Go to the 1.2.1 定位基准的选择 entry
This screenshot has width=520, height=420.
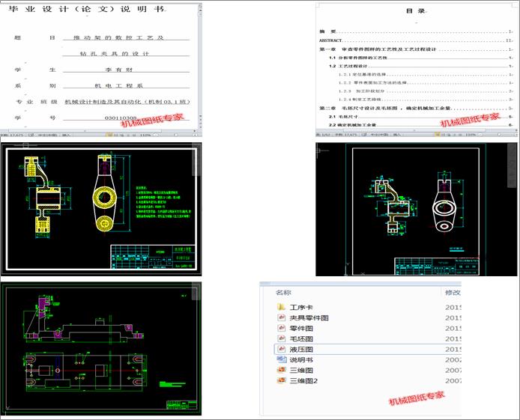tap(426, 75)
